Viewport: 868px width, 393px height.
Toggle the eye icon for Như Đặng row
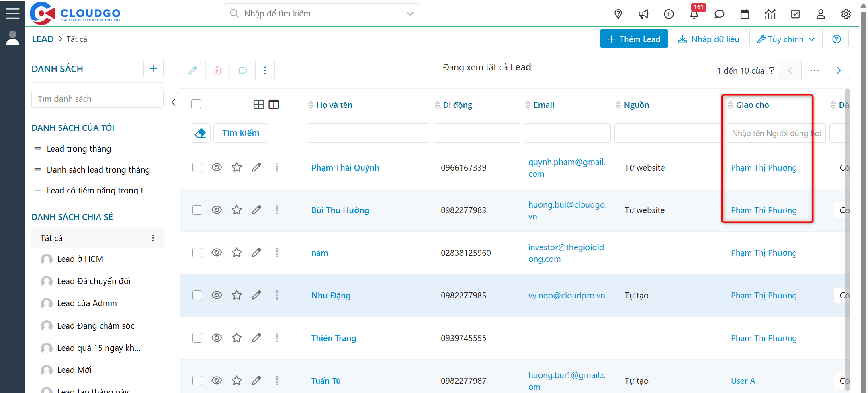(217, 295)
